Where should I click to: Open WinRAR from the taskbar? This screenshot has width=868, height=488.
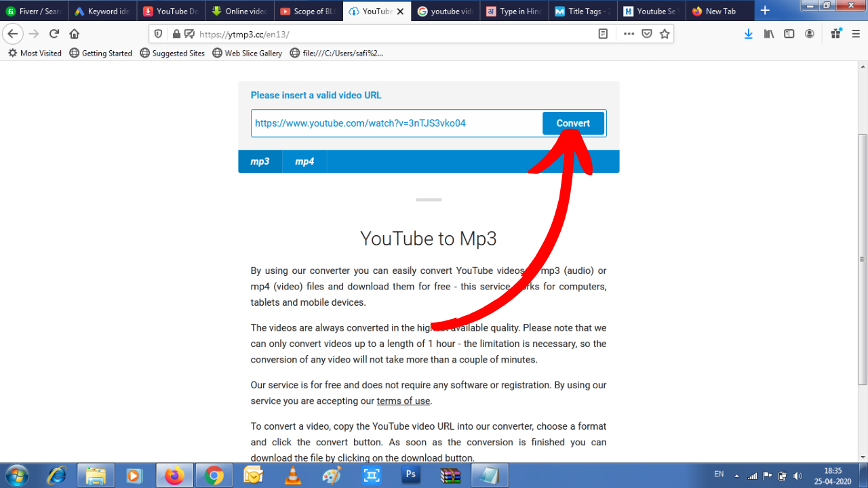click(x=450, y=476)
